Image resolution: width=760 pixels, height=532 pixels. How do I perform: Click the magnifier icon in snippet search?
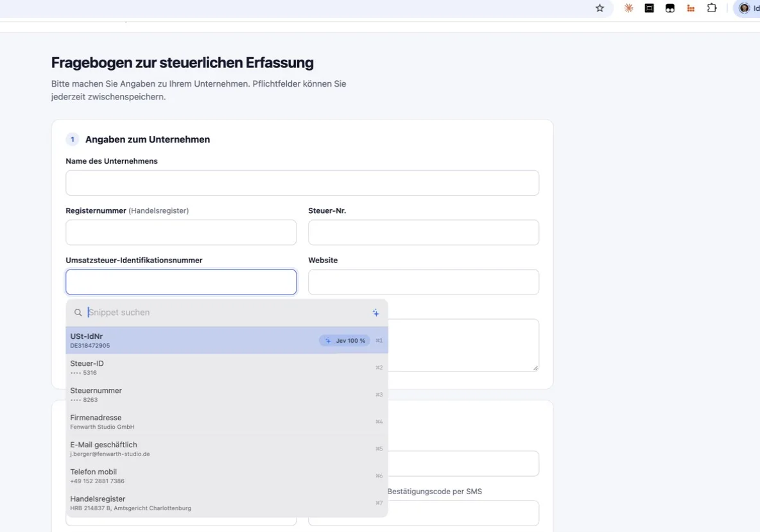(x=78, y=313)
